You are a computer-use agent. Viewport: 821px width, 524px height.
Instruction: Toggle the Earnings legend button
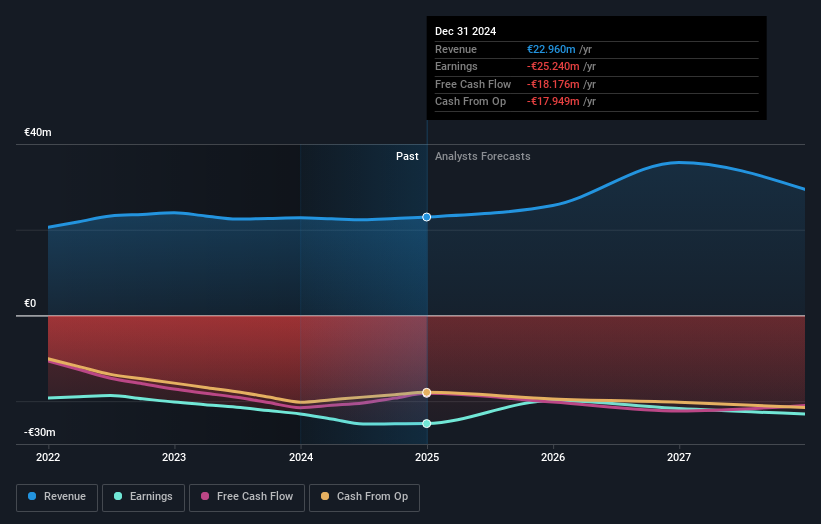pos(143,497)
